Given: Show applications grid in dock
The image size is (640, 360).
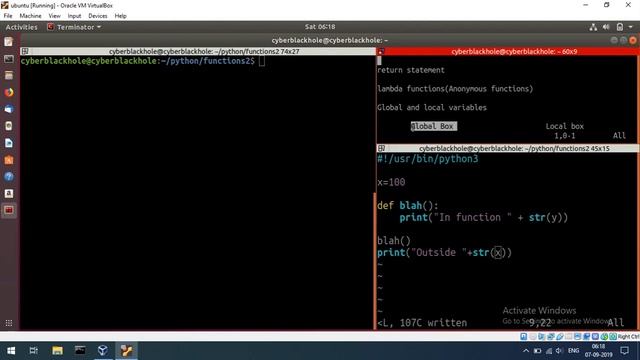Looking at the screenshot, I should [x=9, y=323].
